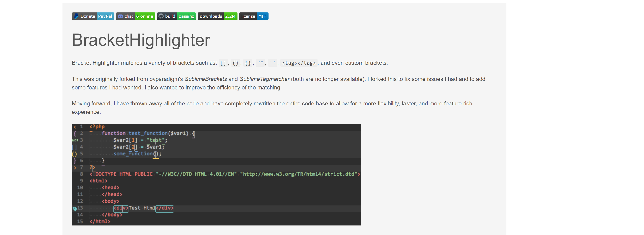Click the DOCTYPE line 8 in screenshot
This screenshot has height=235, width=644.
click(x=225, y=174)
